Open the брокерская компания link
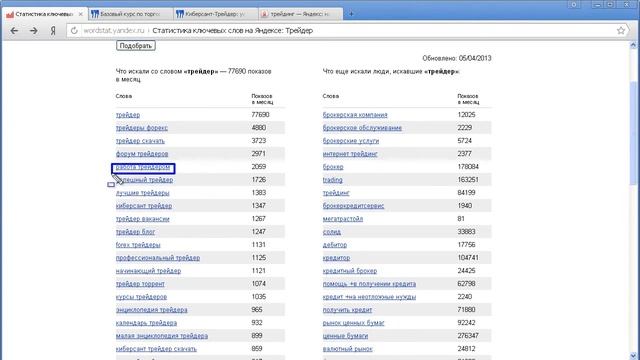The width and height of the screenshot is (640, 360). (x=355, y=115)
